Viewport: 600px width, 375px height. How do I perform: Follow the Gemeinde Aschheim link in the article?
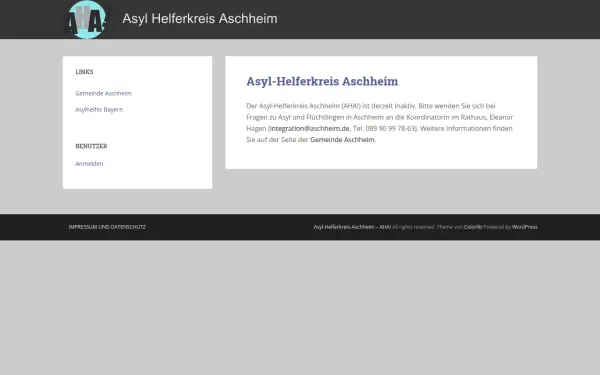(x=342, y=140)
